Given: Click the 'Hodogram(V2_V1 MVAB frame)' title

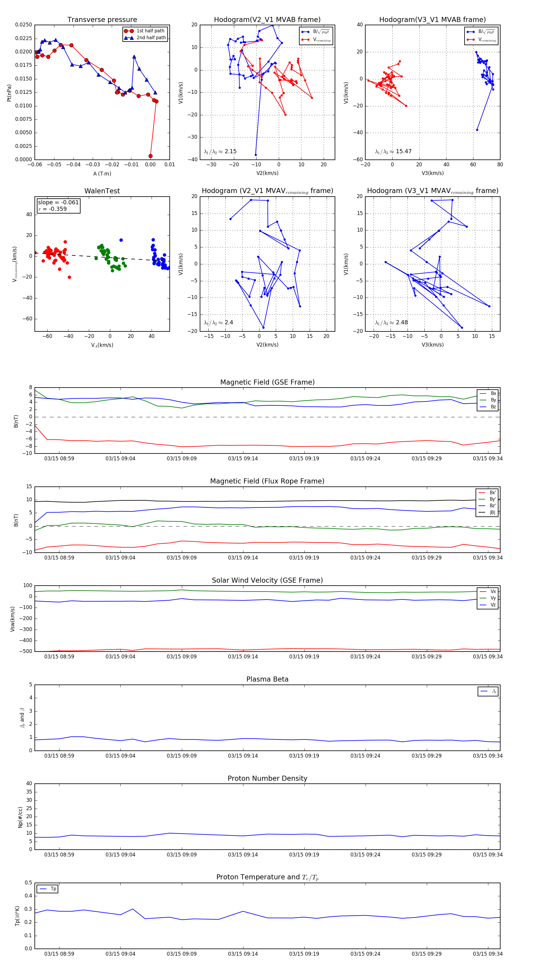Looking at the screenshot, I should pyautogui.click(x=267, y=20).
